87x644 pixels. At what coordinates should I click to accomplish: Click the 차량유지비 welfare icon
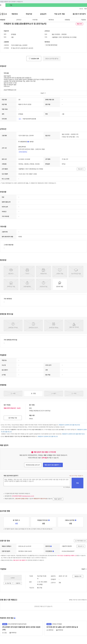(43, 271)
